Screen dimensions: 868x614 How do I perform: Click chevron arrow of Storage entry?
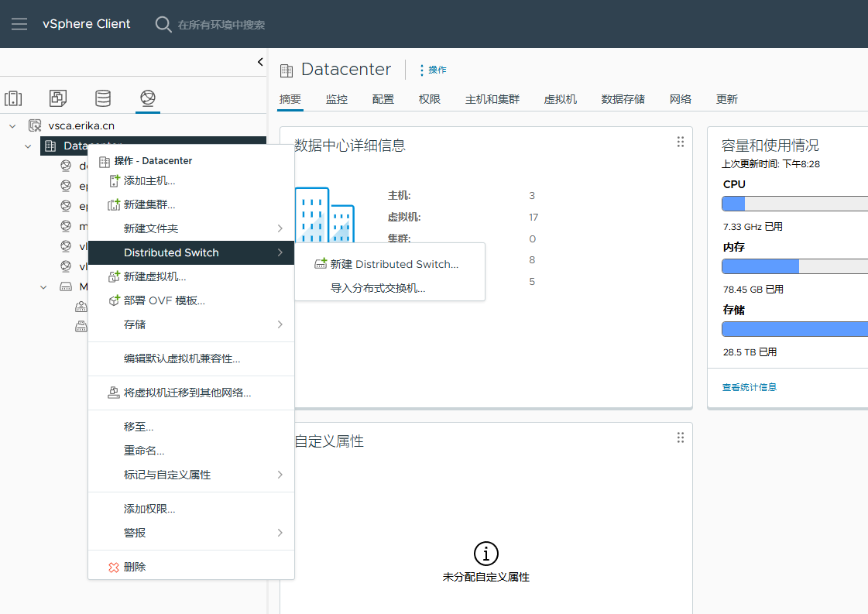(280, 324)
